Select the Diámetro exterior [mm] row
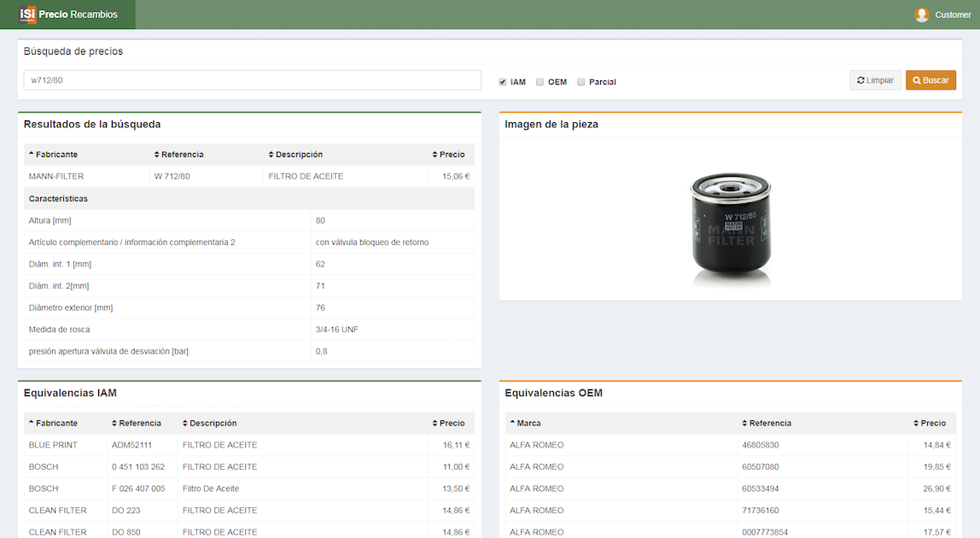The width and height of the screenshot is (980, 538). coord(248,307)
